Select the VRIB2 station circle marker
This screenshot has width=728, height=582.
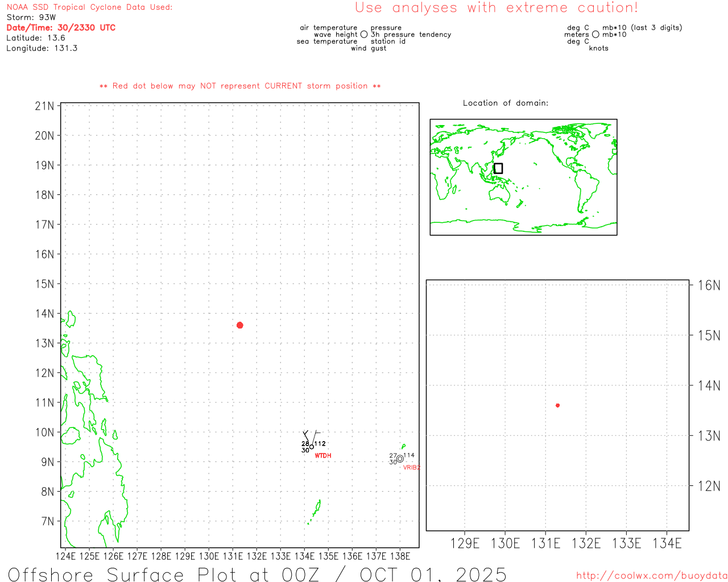[x=400, y=459]
